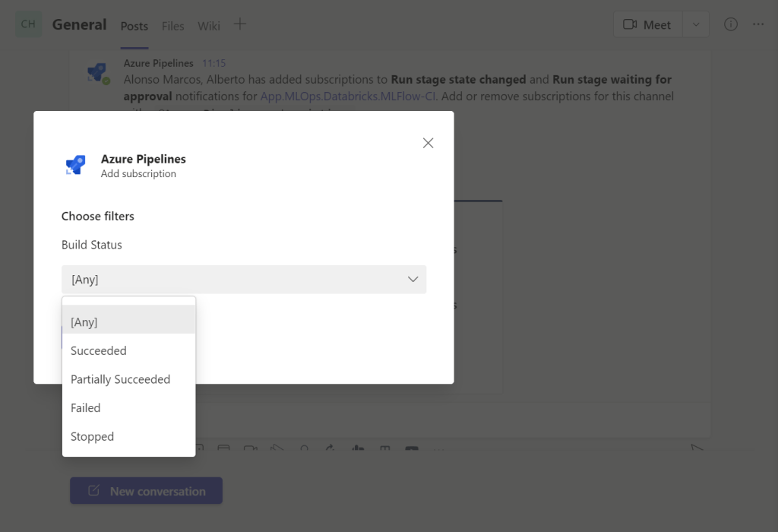The width and height of the screenshot is (778, 532).
Task: Click the CH team avatar
Action: [28, 24]
